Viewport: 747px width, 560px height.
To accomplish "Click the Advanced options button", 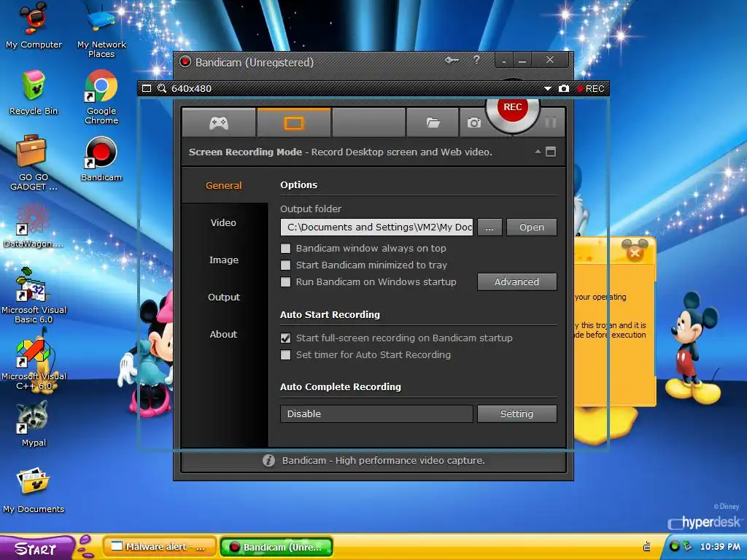I will (517, 281).
